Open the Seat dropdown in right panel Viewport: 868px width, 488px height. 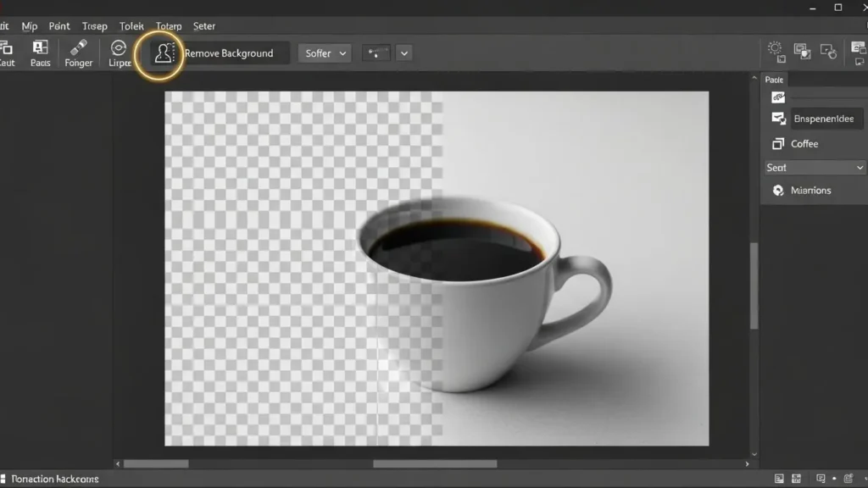click(x=814, y=167)
